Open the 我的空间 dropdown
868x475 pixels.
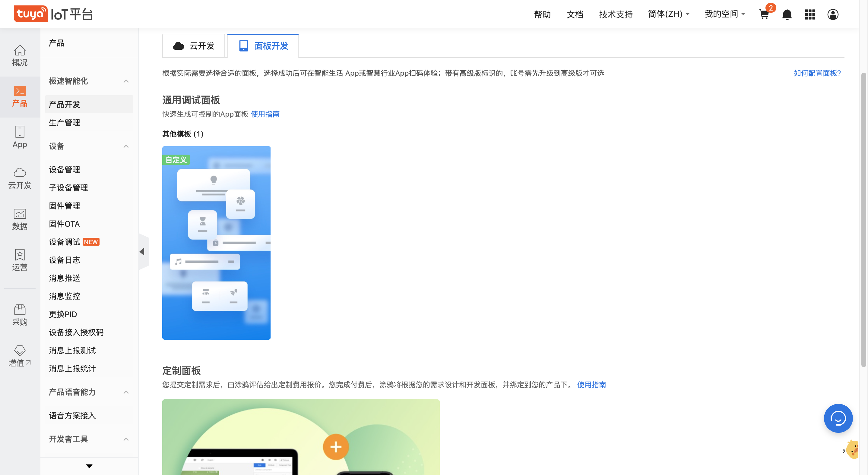(724, 14)
